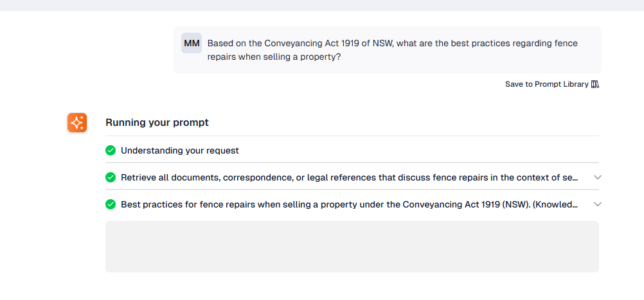Expand the Retrieve all documents step chevron
This screenshot has height=300, width=644.
(598, 177)
